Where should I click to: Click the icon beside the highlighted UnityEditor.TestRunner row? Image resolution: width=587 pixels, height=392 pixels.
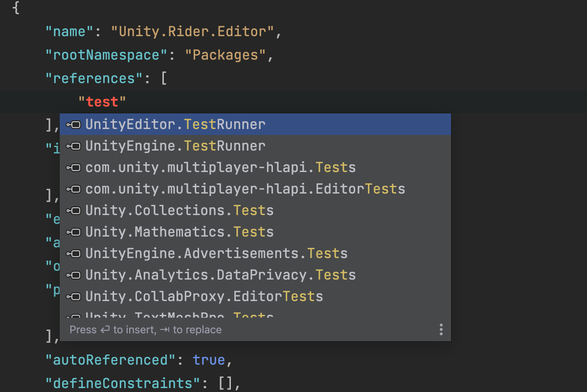[73, 125]
